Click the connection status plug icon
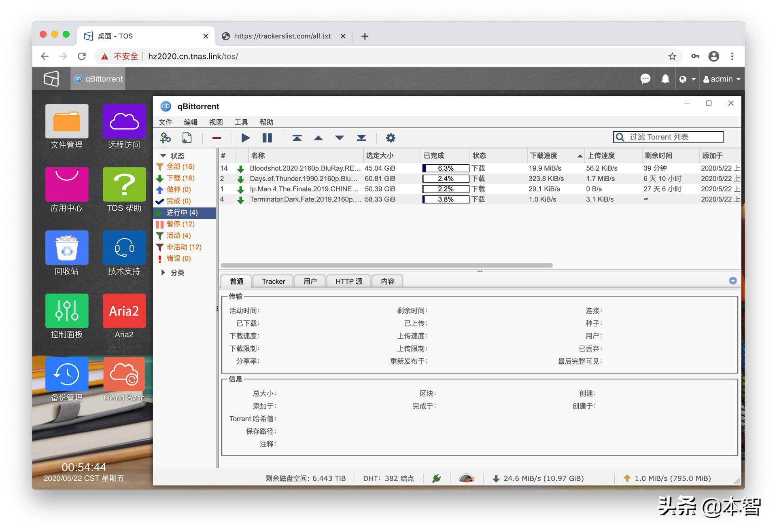This screenshot has width=777, height=532. [x=436, y=479]
